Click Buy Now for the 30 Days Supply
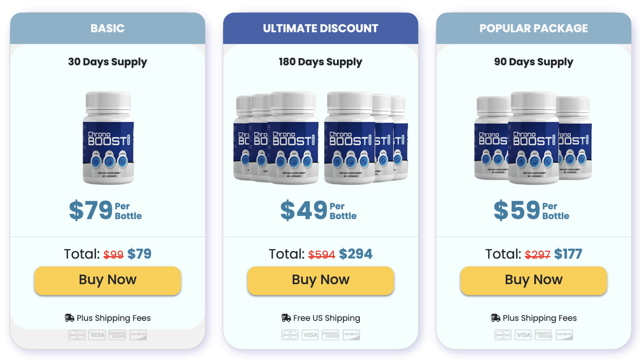Viewport: 640px width, 364px height. (107, 280)
